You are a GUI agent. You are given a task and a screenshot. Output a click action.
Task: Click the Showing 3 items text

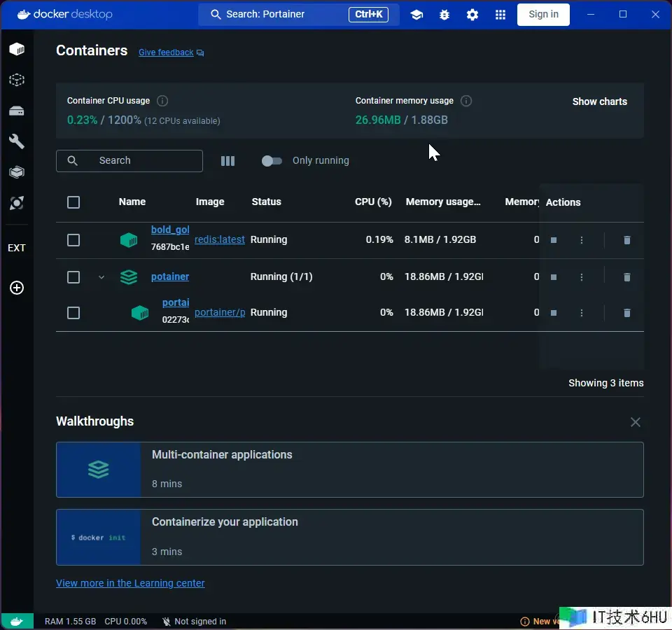pos(606,383)
